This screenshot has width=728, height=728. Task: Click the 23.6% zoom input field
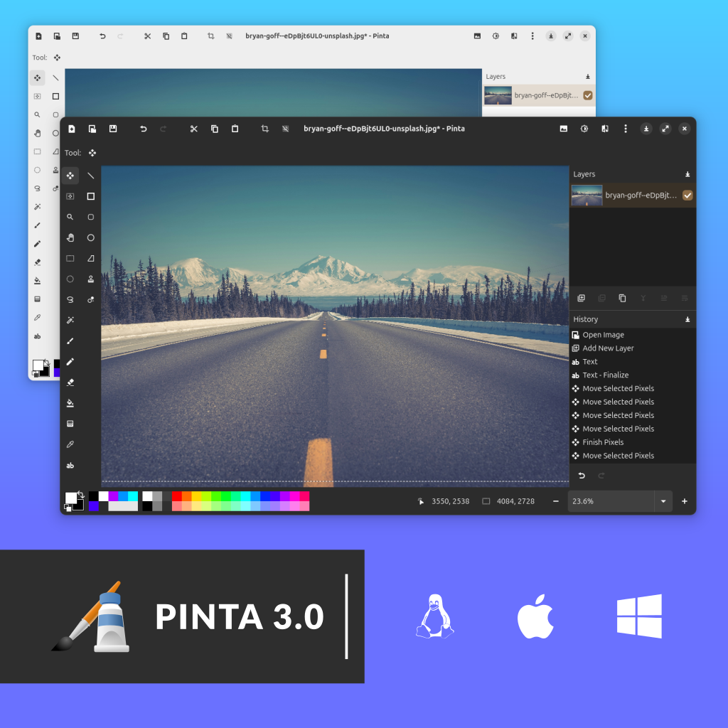click(x=611, y=501)
